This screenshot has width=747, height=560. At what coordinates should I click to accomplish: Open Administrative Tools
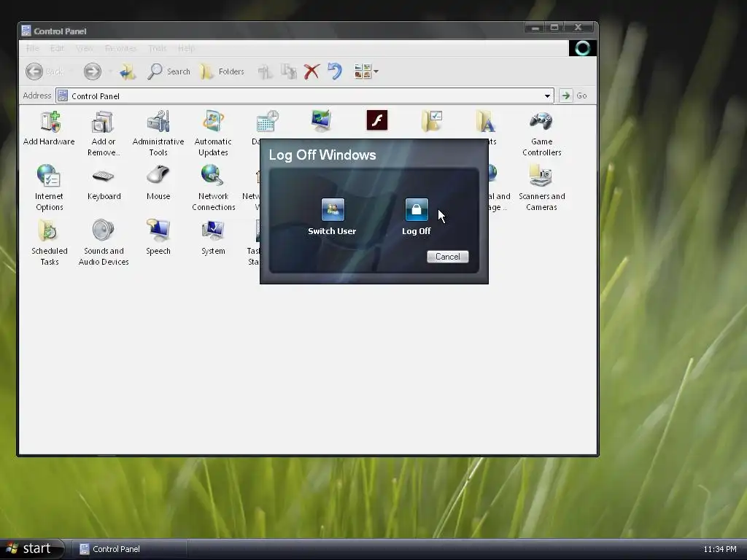158,134
